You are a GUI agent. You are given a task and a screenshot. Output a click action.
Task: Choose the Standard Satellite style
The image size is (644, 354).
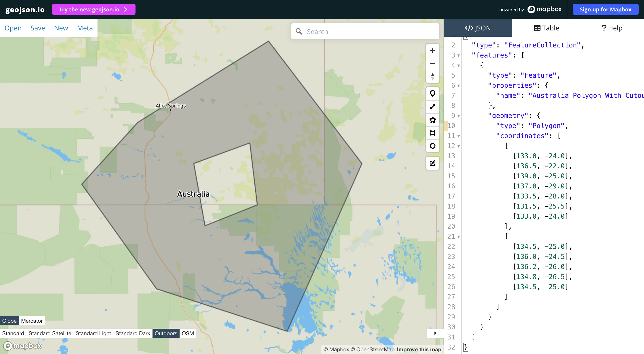(50, 333)
